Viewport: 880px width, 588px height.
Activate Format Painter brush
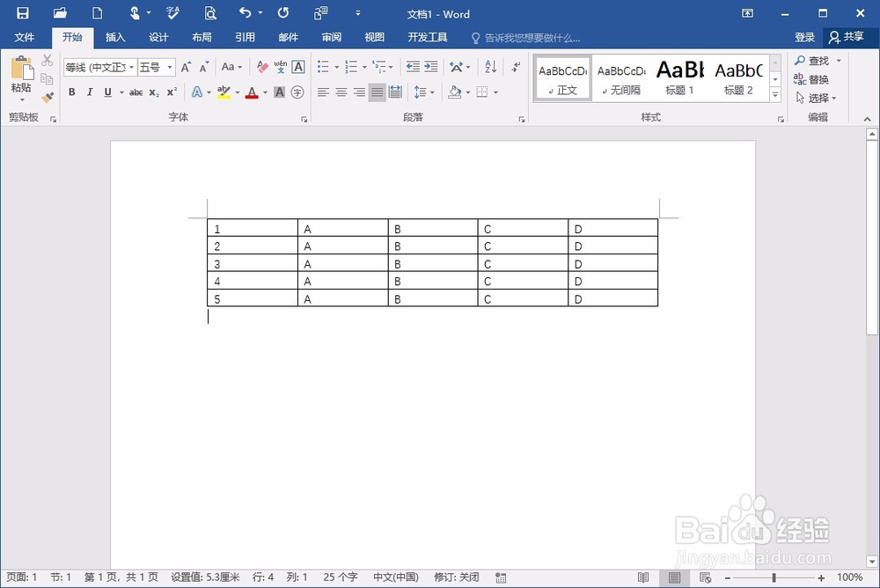tap(48, 98)
